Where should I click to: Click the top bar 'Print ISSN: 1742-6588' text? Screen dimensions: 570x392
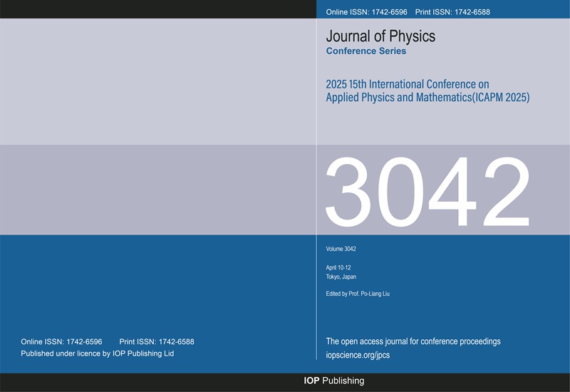(x=452, y=12)
